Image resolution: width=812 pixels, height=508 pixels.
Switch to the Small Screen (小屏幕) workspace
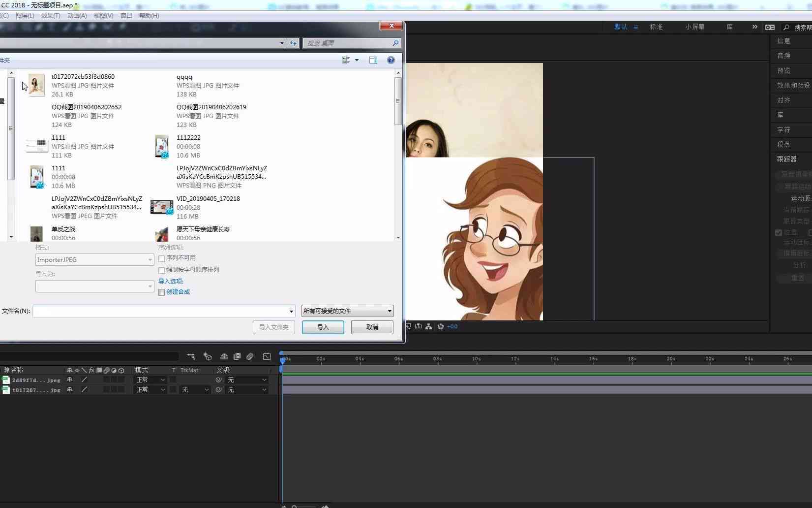tap(695, 27)
